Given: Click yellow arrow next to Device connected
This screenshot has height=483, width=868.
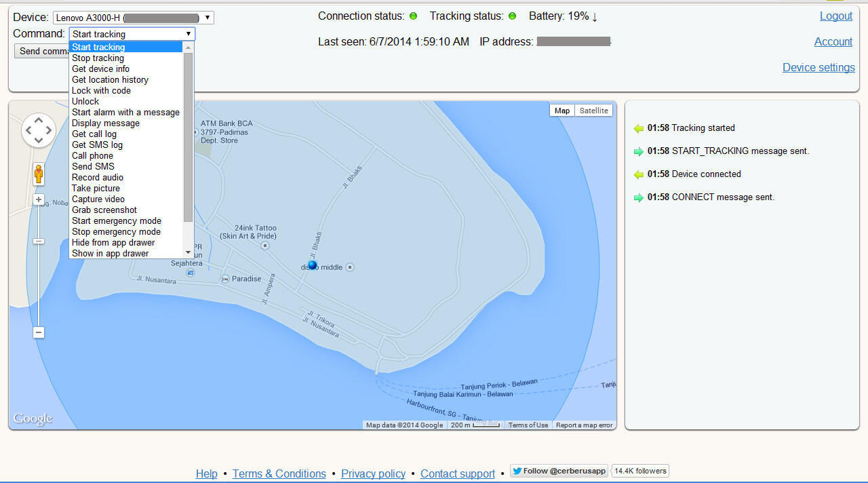Looking at the screenshot, I should tap(638, 174).
